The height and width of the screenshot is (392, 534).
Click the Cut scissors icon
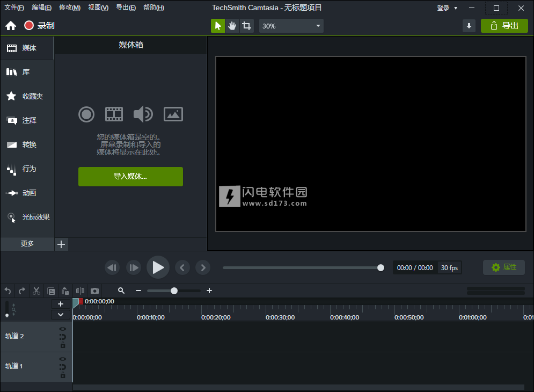coord(36,291)
